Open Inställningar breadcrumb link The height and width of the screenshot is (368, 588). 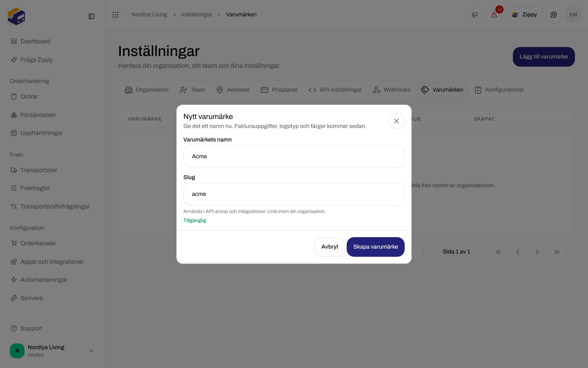[x=196, y=15]
